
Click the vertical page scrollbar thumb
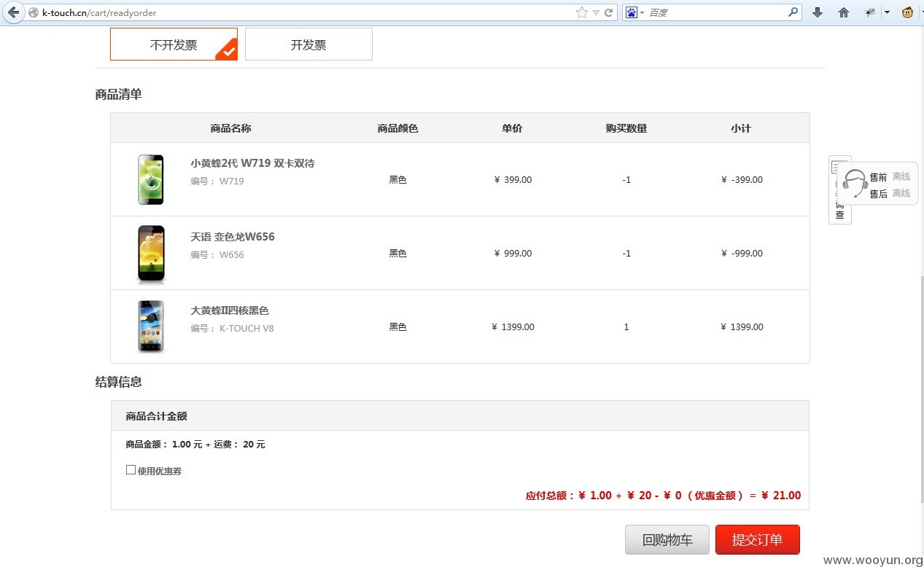(921, 390)
